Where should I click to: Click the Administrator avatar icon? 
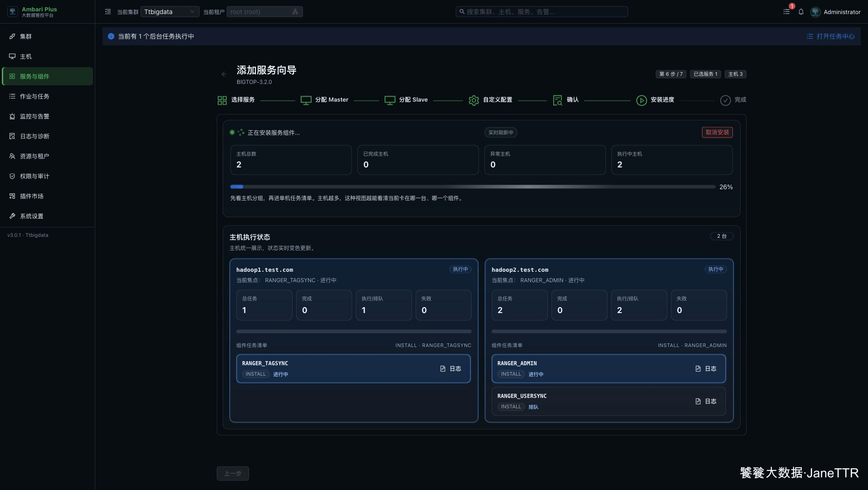815,12
